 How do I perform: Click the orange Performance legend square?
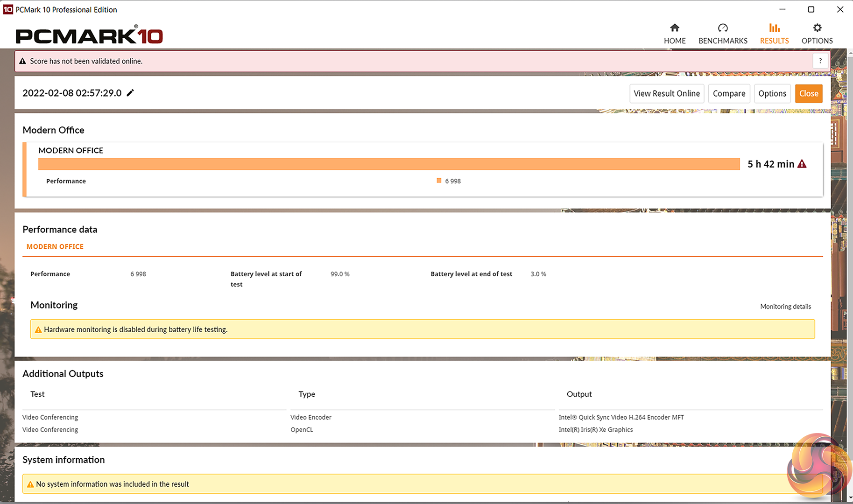pos(439,181)
